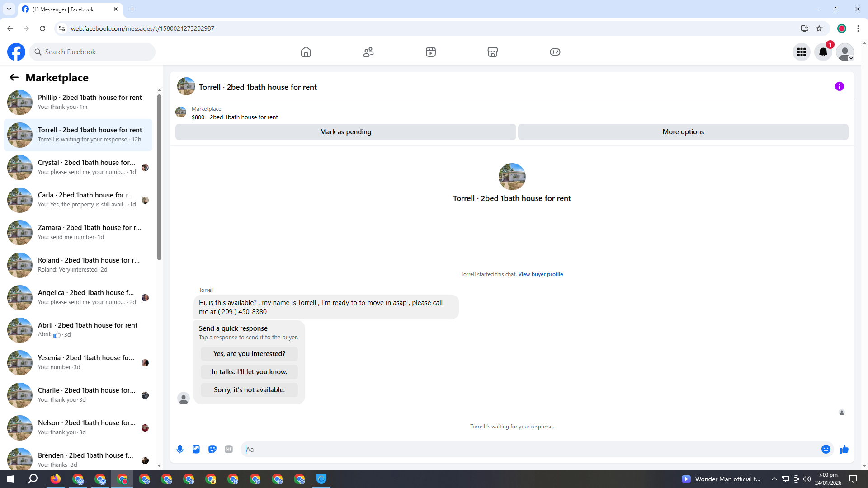
Task: Attach a file using the image icon
Action: [196, 449]
